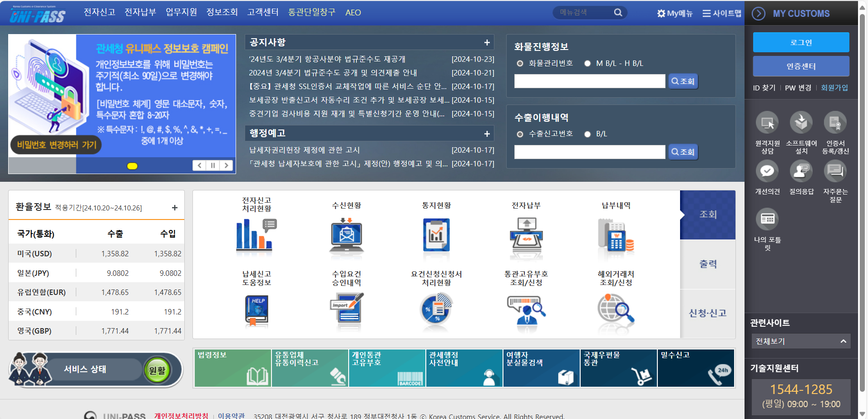Open AEO top menu
868x419 pixels.
click(353, 13)
